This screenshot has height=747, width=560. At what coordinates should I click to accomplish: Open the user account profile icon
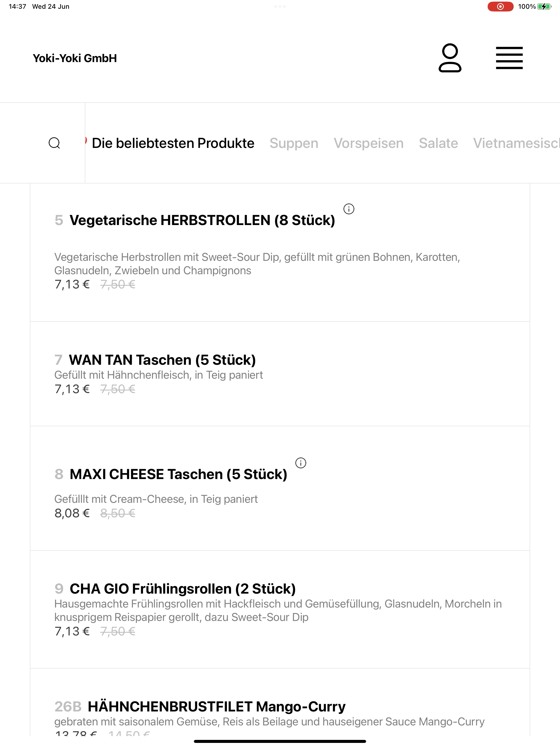450,58
